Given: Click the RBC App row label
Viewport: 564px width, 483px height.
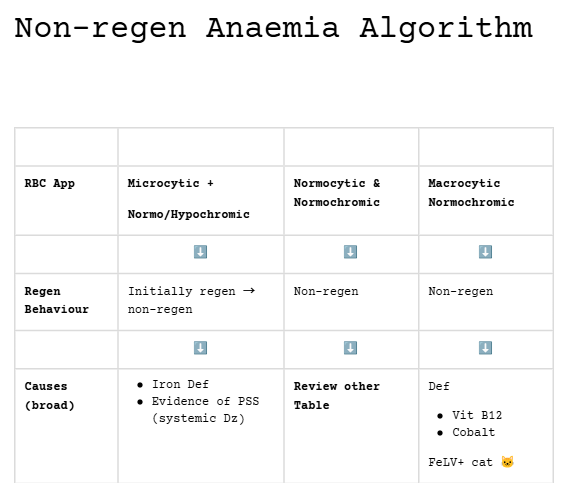Looking at the screenshot, I should 50,183.
